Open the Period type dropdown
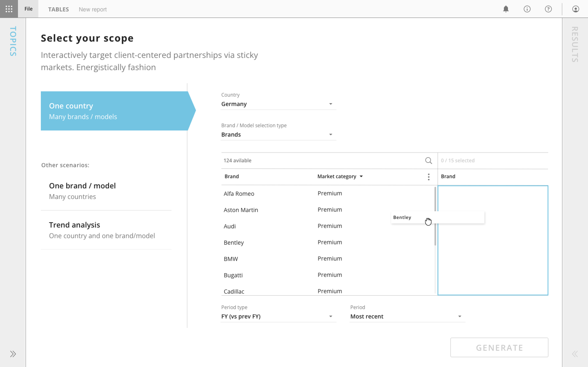The image size is (588, 367). [278, 316]
